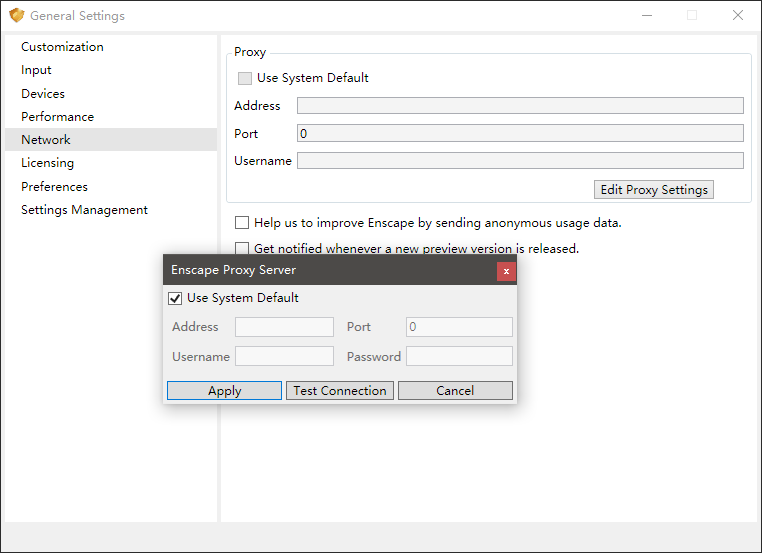Go to Performance settings
Screen dimensions: 762x553
tap(111, 117)
